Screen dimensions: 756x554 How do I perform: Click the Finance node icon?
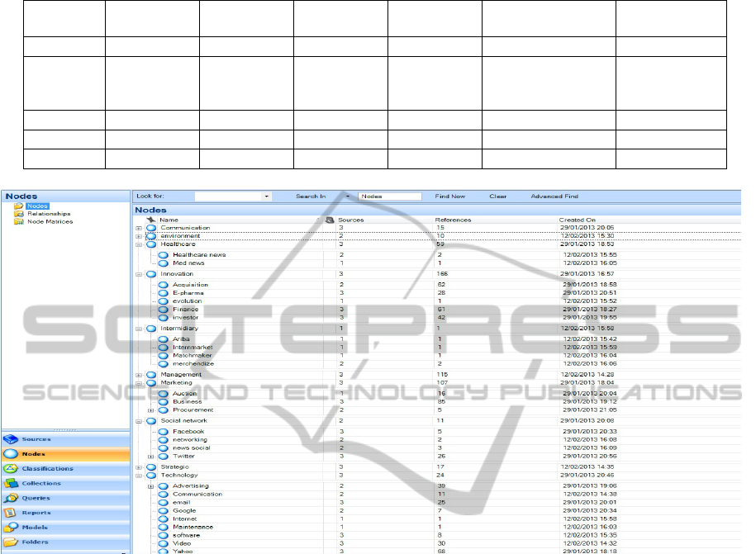coord(163,310)
